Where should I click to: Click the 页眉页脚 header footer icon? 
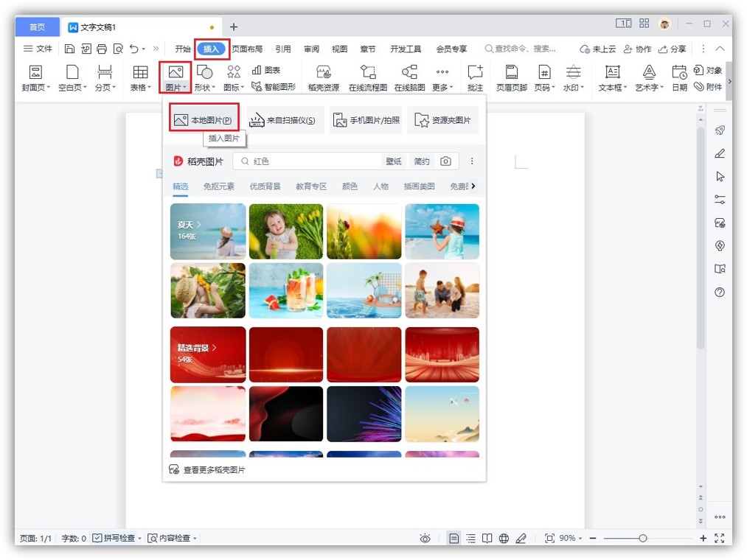pyautogui.click(x=511, y=78)
